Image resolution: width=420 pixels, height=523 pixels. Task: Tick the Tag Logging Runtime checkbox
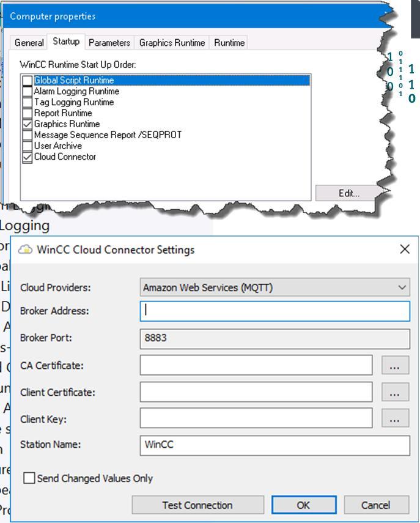28,102
